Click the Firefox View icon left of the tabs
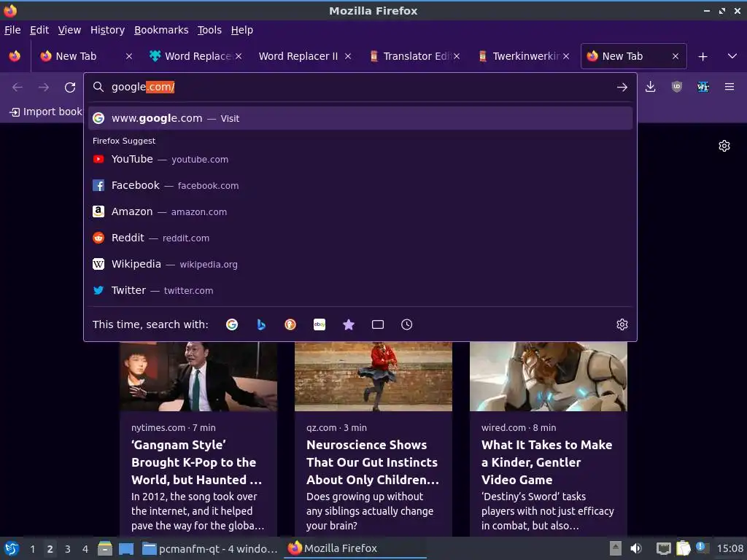 (15, 56)
